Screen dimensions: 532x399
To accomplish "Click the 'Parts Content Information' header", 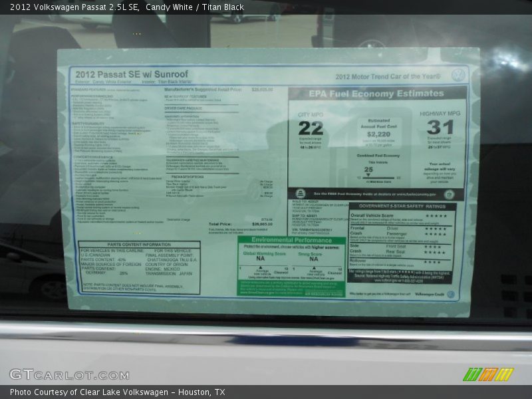I will pos(139,245).
